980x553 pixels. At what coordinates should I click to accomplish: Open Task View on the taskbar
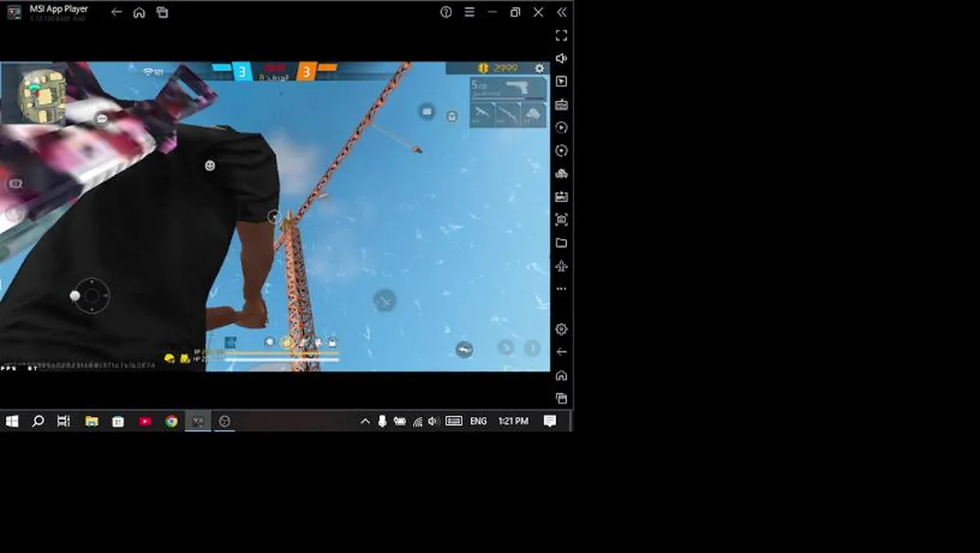pyautogui.click(x=64, y=421)
